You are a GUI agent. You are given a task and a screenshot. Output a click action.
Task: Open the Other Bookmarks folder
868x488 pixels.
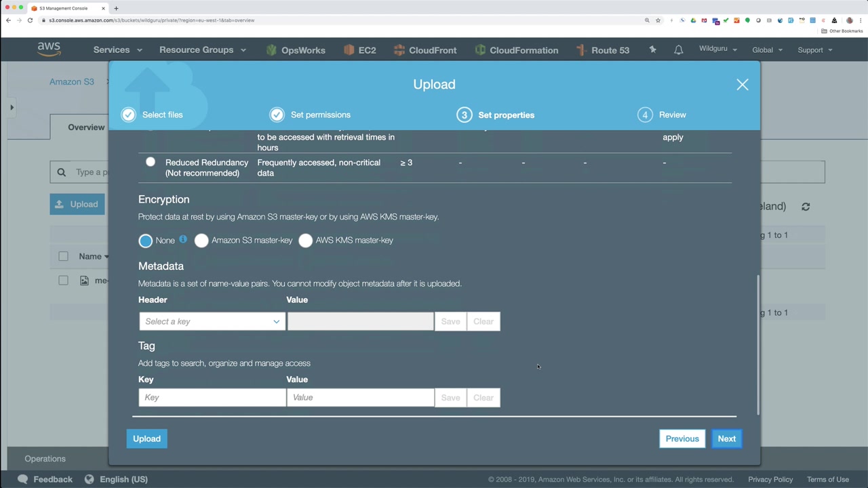tap(842, 31)
